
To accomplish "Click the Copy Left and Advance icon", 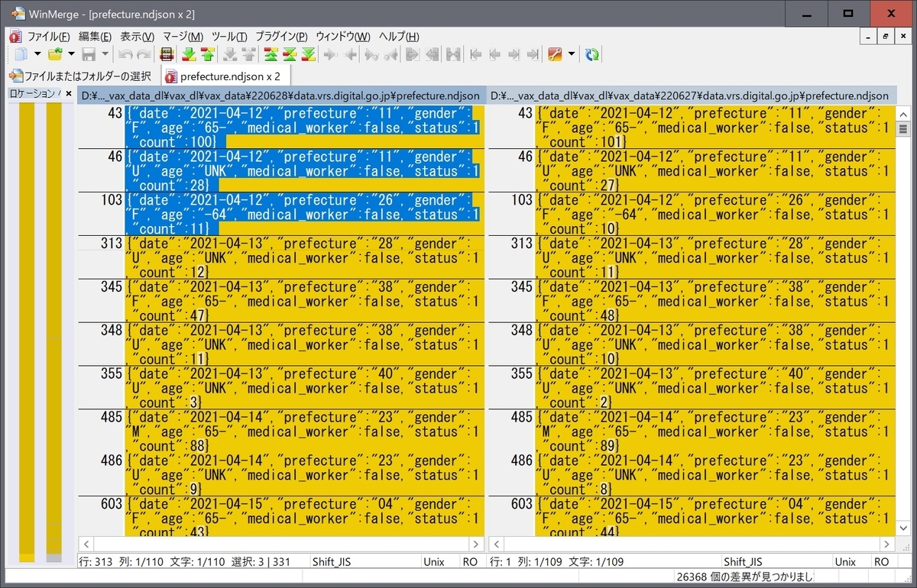I will pos(391,54).
